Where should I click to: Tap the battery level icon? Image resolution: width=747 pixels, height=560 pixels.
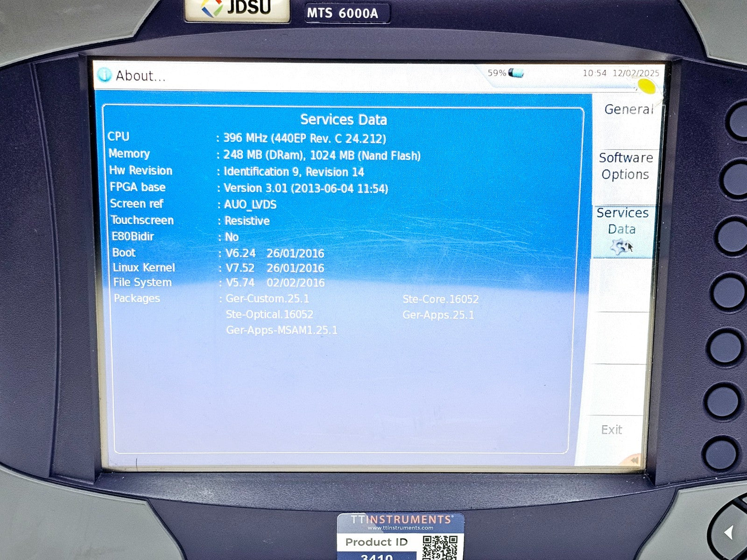[x=516, y=73]
